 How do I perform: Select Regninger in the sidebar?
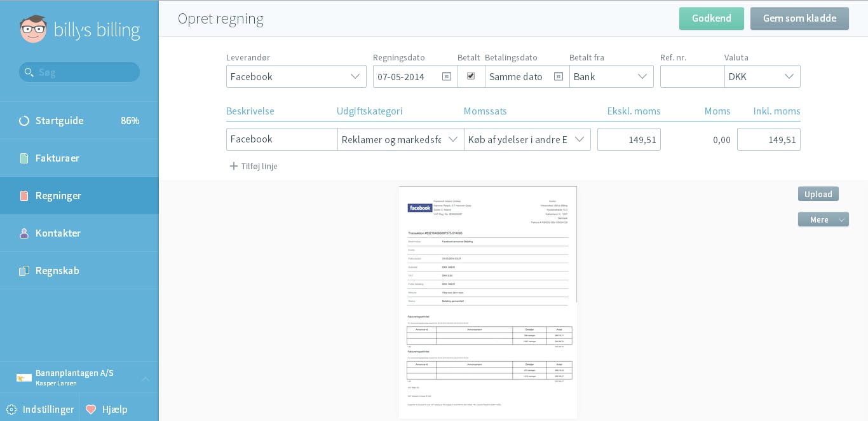(79, 196)
